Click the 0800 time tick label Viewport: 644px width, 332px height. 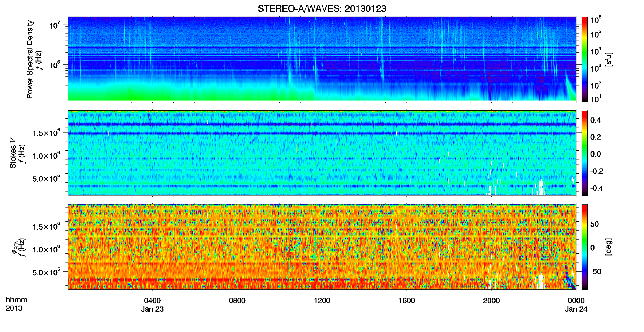point(237,300)
